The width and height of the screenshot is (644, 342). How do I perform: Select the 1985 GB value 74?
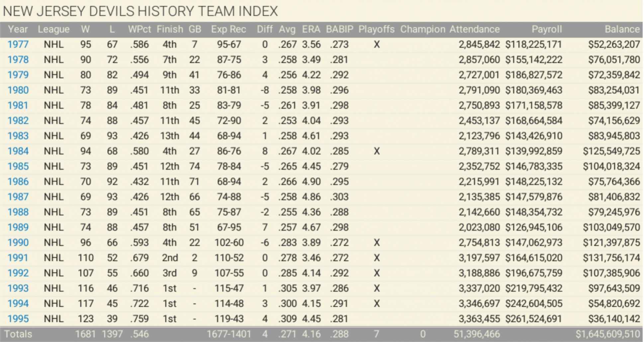(x=195, y=167)
